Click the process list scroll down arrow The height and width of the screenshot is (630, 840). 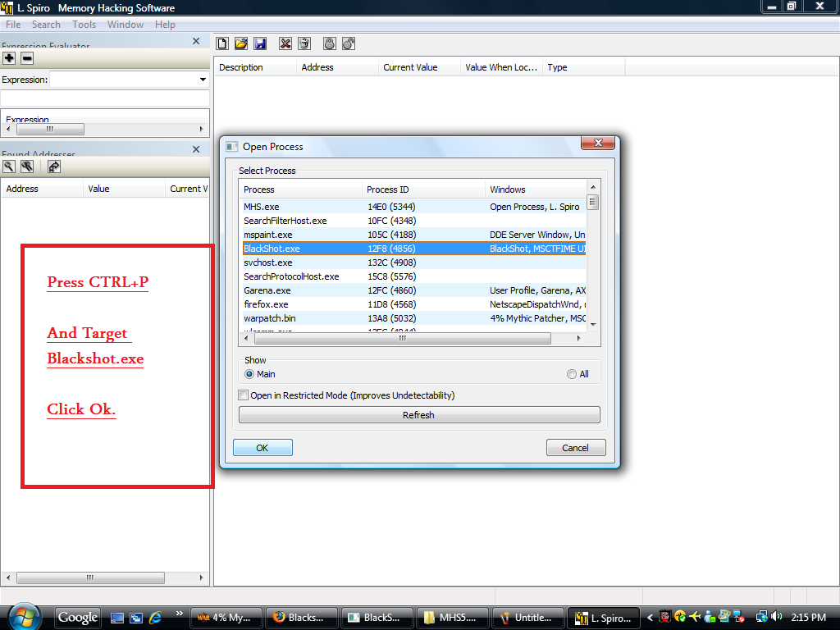pyautogui.click(x=593, y=325)
